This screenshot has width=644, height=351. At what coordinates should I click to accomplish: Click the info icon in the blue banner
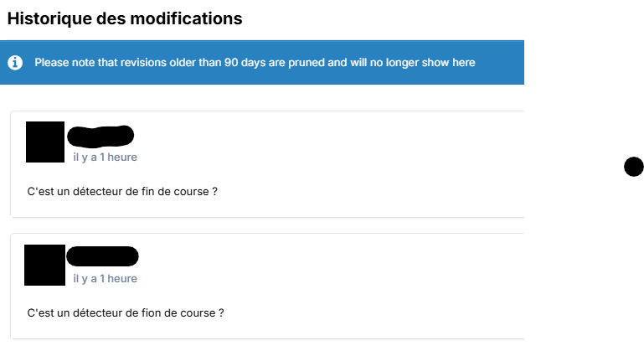[x=15, y=63]
